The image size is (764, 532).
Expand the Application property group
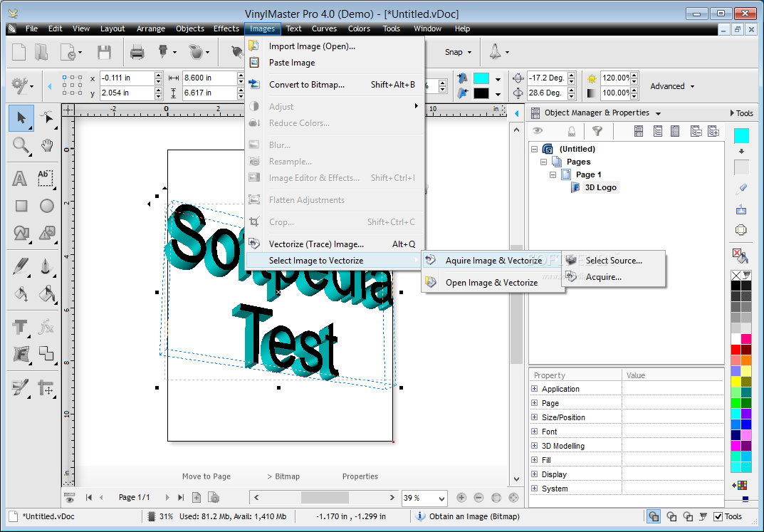(x=535, y=389)
